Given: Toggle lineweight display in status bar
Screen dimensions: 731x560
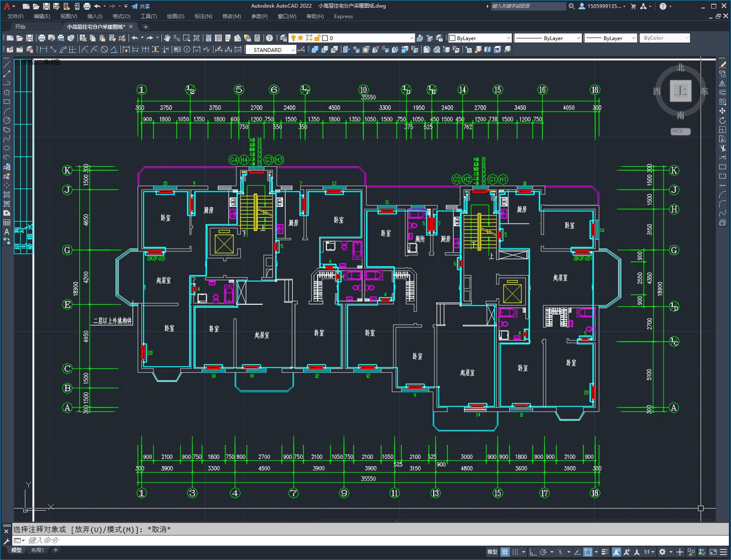Looking at the screenshot, I should tap(606, 552).
